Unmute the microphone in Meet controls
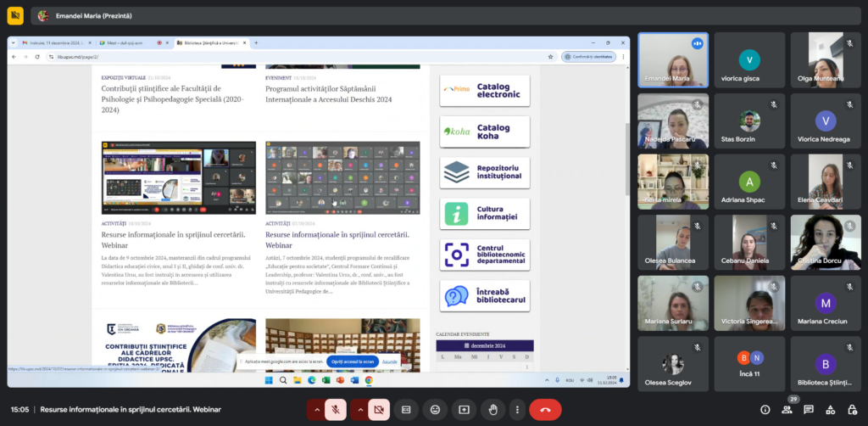 coord(336,410)
